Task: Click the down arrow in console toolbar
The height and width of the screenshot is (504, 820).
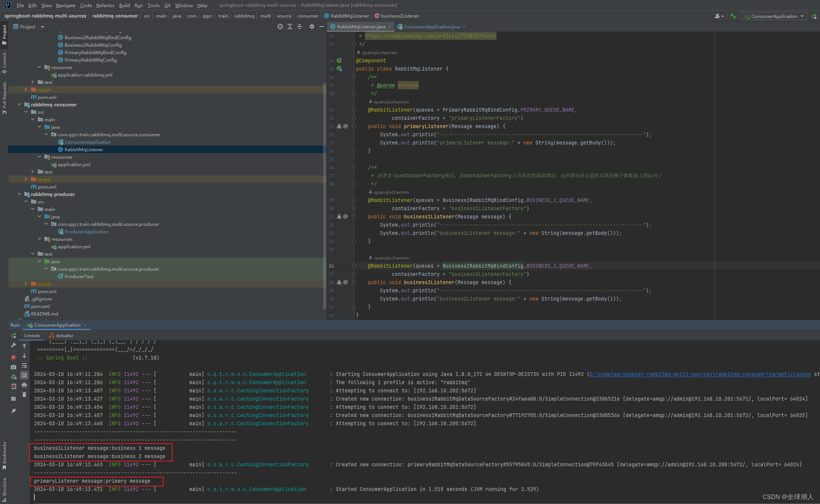Action: click(24, 356)
